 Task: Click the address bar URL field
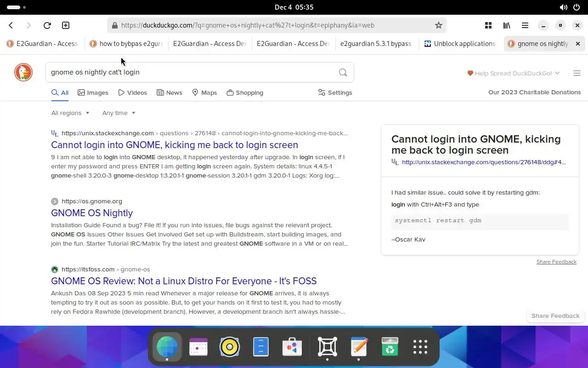277,25
